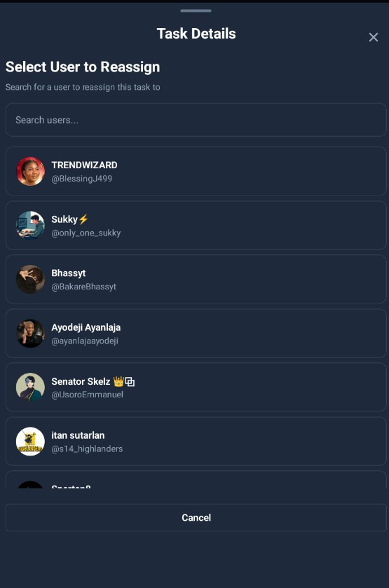
Task: Reassign task to @only_one_sukky
Action: [x=196, y=226]
